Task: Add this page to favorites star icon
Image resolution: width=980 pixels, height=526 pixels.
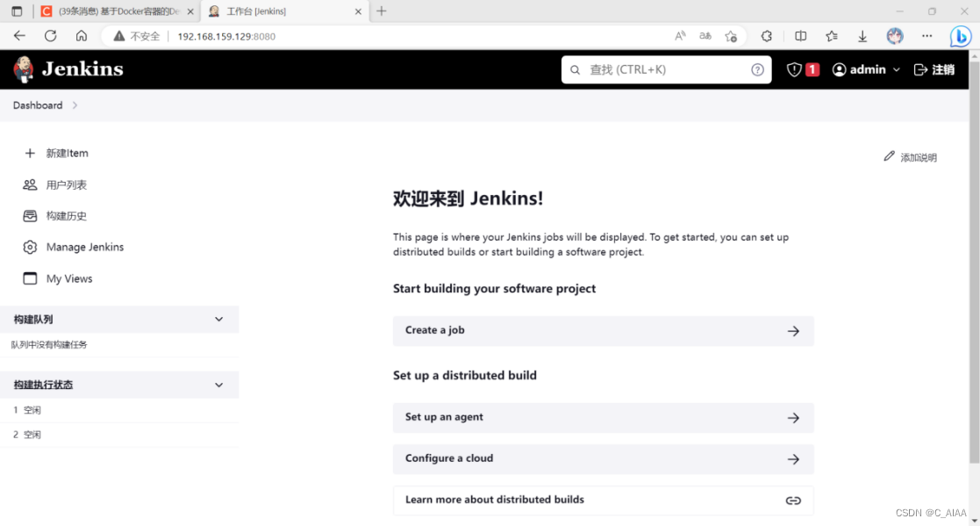Action: [x=731, y=36]
